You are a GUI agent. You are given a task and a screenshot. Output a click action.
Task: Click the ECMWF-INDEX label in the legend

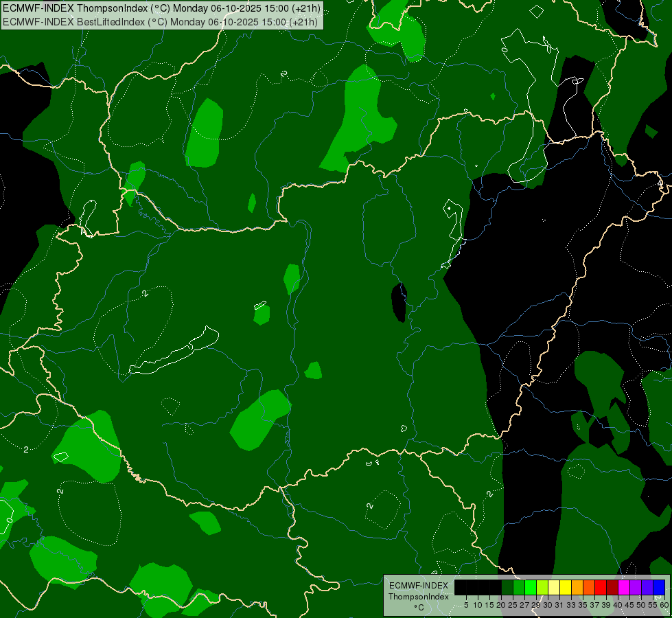(418, 586)
